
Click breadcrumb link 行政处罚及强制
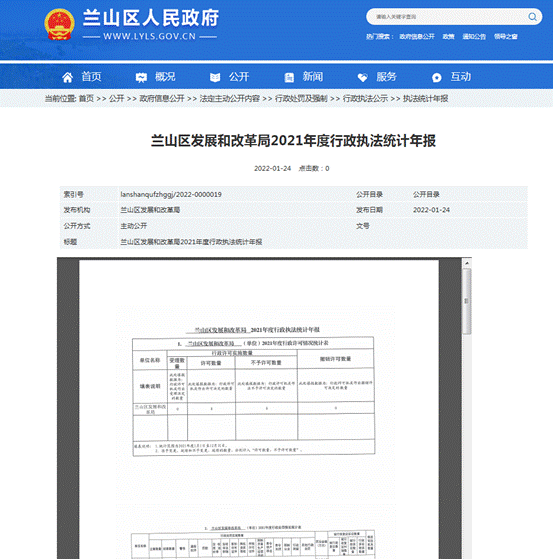(x=301, y=98)
